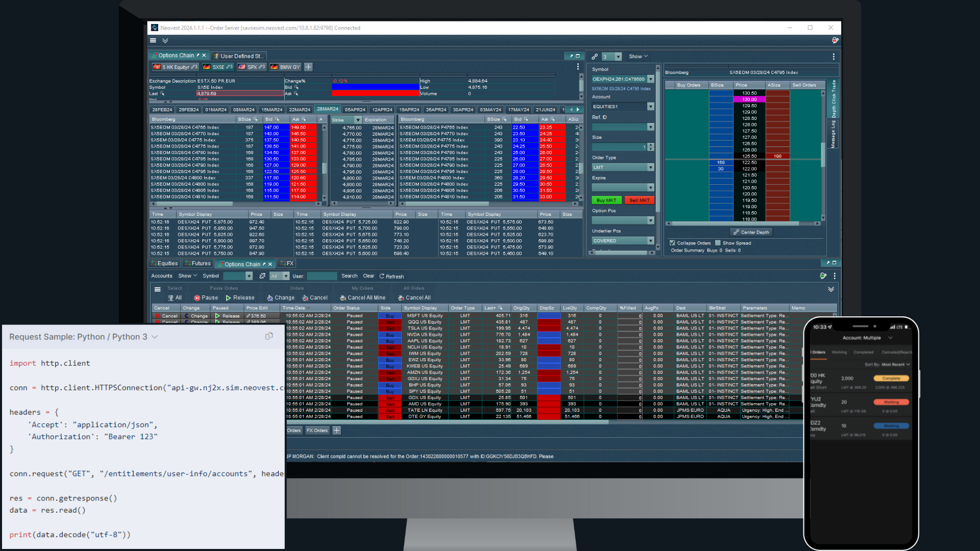Screen dimensions: 980x551
Task: Show later expiration dates with right arrow
Action: tap(578, 110)
